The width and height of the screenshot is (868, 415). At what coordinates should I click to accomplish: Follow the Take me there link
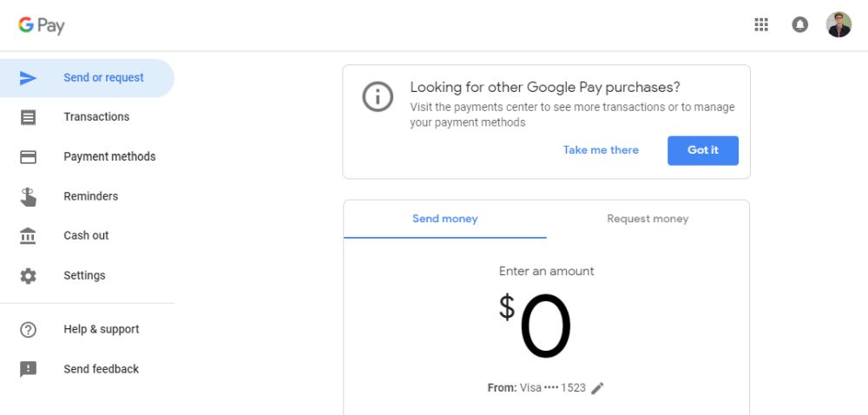pos(601,150)
